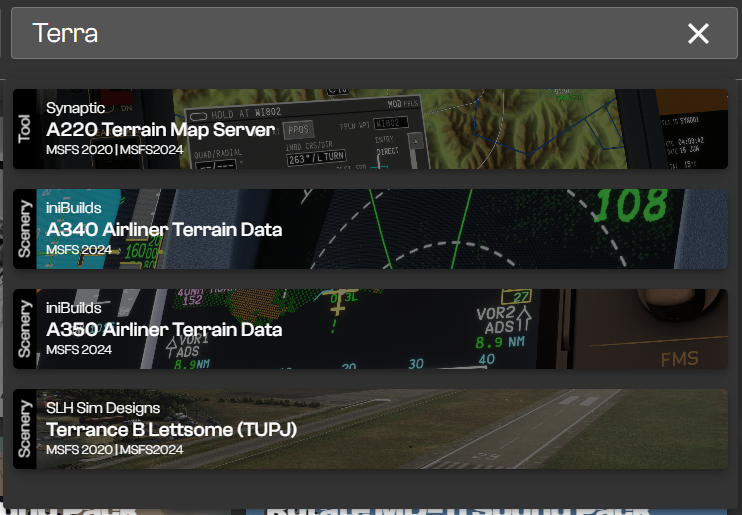
Task: Click iniBuilds on the A350 card
Action: [73, 308]
